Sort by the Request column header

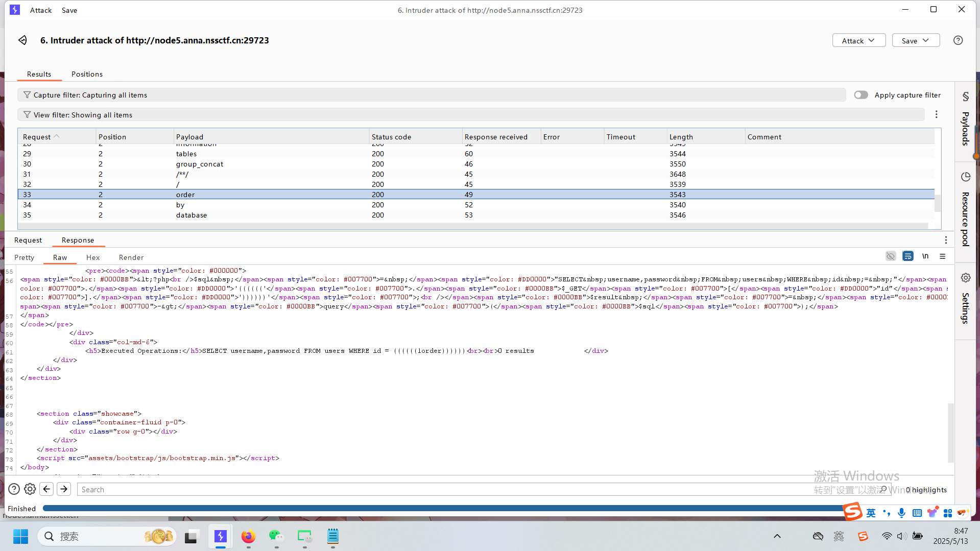coord(57,137)
